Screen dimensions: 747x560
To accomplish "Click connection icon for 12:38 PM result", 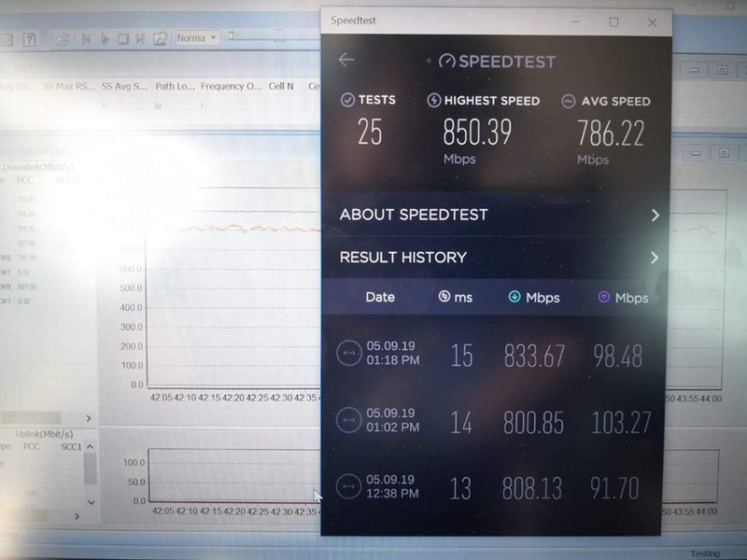I will 348,486.
